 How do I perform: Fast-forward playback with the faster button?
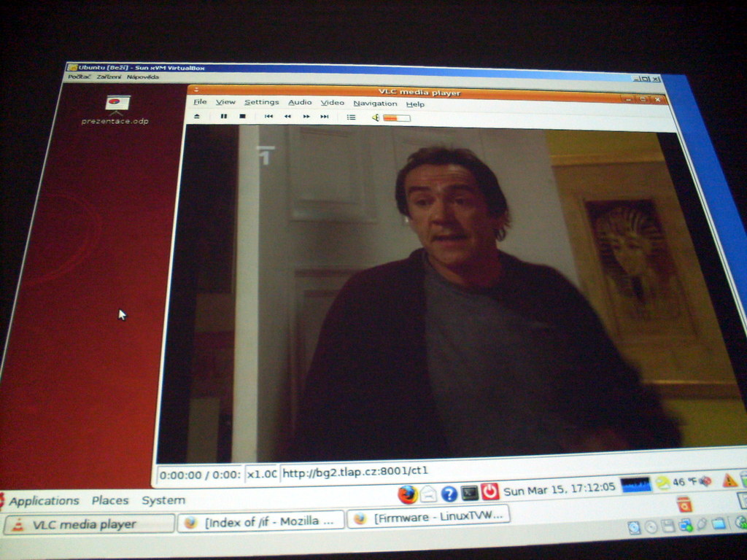[306, 117]
